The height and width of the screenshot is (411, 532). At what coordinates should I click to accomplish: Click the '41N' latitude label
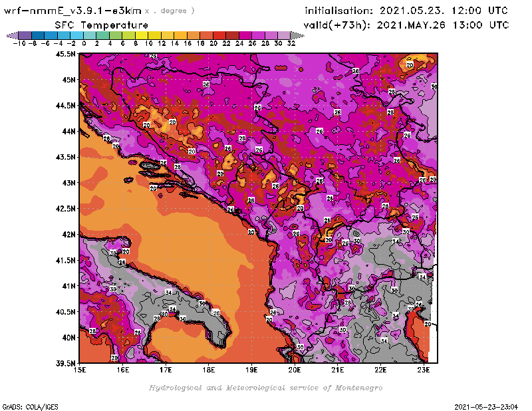pyautogui.click(x=69, y=286)
